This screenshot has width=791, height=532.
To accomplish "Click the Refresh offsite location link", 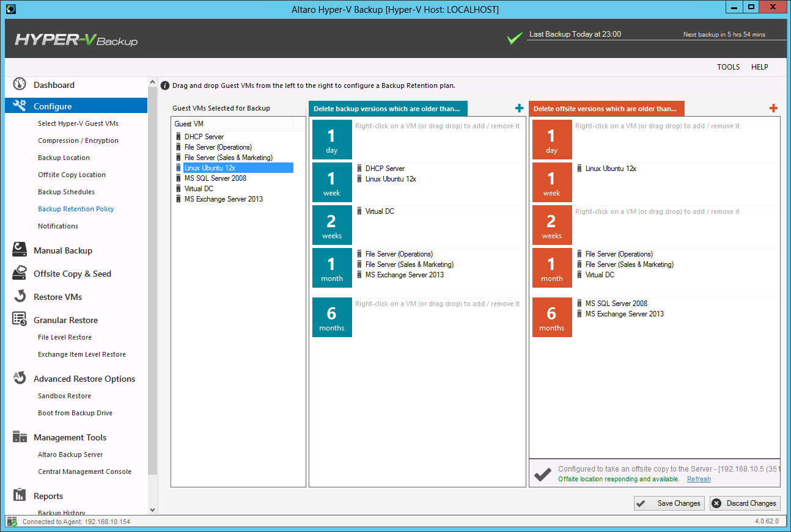I will point(699,479).
